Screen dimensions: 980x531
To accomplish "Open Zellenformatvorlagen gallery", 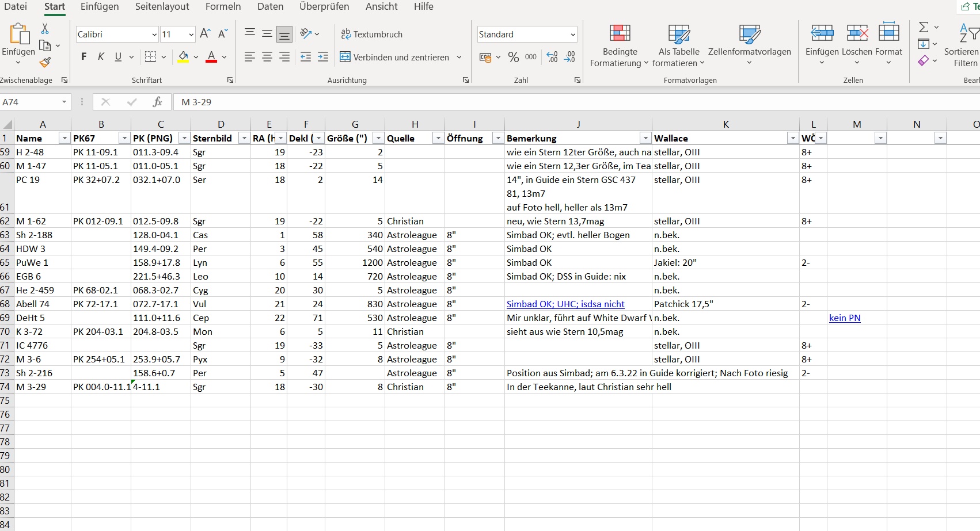I will click(749, 45).
